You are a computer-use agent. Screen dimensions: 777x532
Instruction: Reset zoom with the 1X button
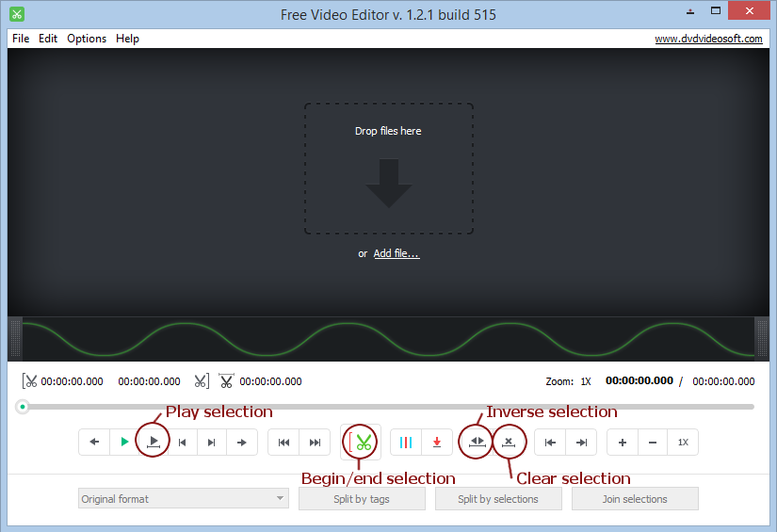point(683,442)
